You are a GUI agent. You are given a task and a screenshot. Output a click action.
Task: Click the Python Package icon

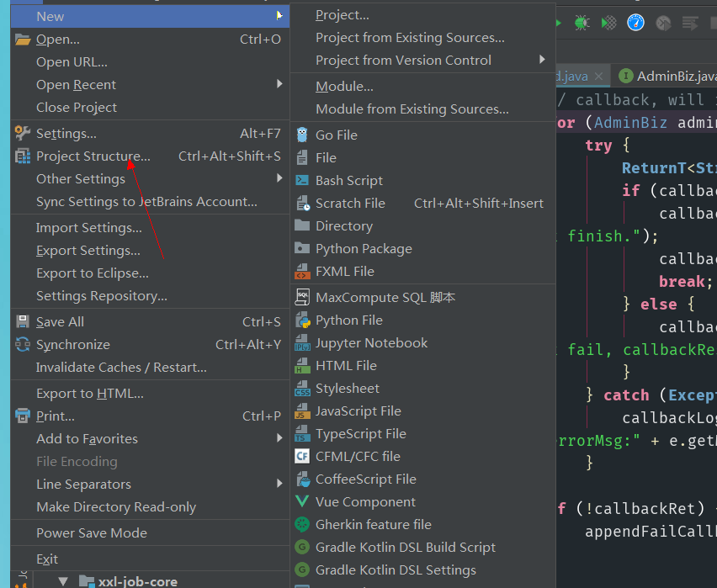point(302,248)
